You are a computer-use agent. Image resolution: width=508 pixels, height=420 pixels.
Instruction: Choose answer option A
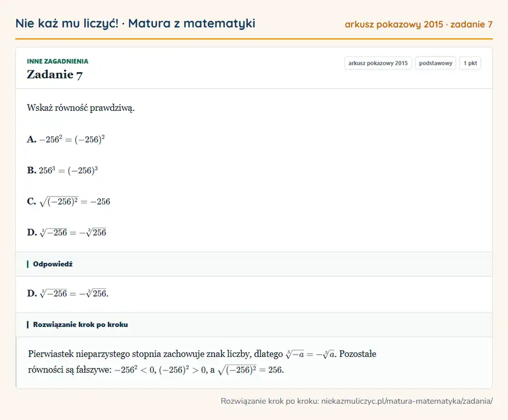click(x=66, y=139)
